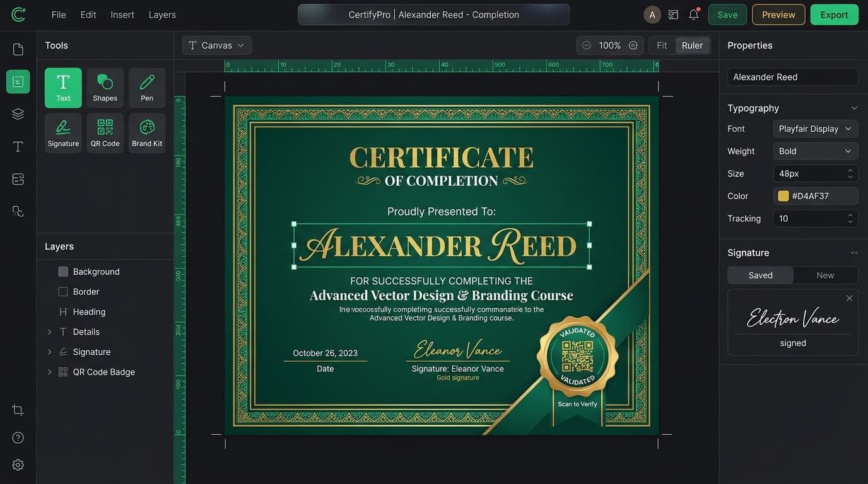This screenshot has height=484, width=868.
Task: Open the Edit menu
Action: coord(88,14)
